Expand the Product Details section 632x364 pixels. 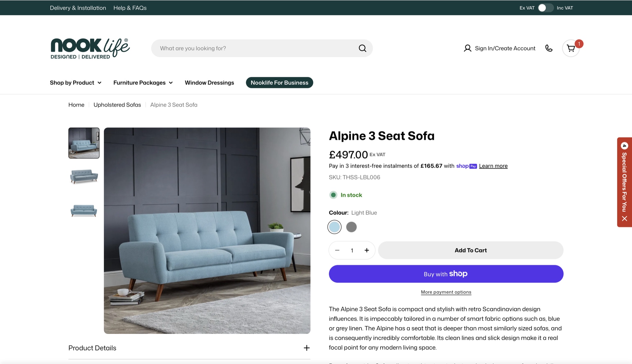click(307, 348)
